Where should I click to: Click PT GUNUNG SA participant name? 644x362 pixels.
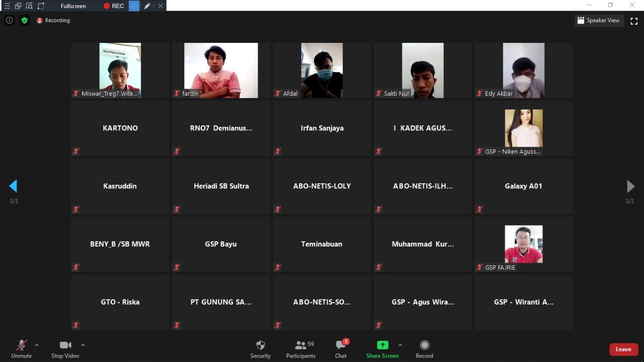[221, 302]
